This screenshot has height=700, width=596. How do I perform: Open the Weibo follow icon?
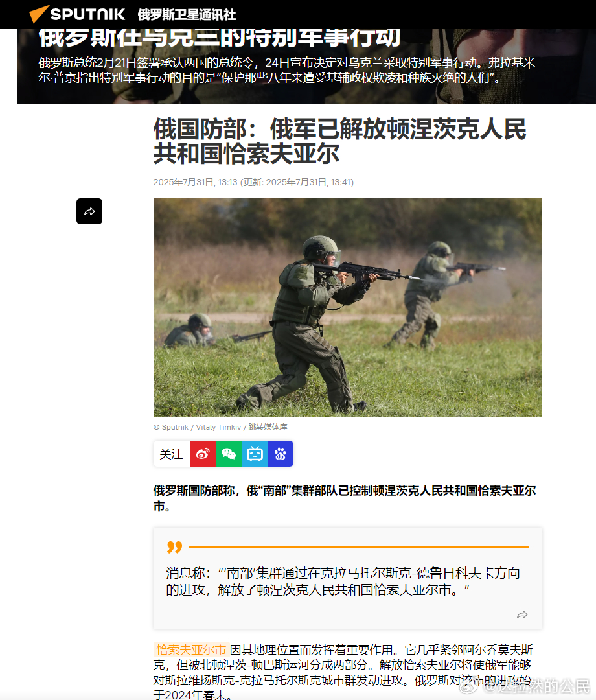click(x=203, y=454)
